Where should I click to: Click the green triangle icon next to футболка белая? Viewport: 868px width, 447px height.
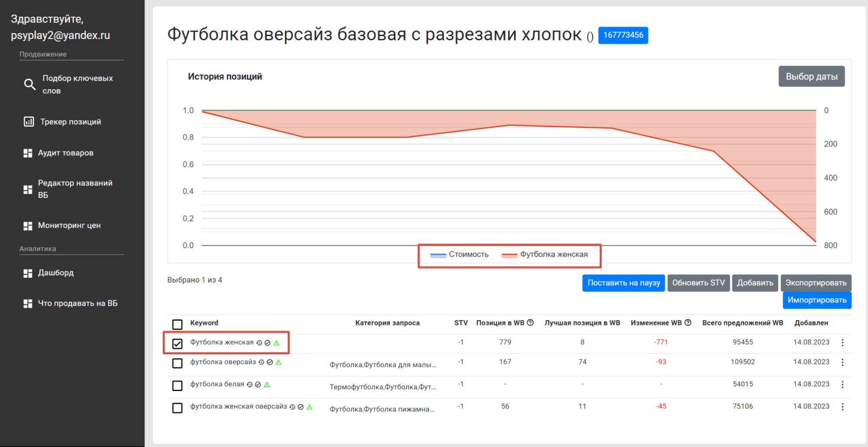pos(267,385)
